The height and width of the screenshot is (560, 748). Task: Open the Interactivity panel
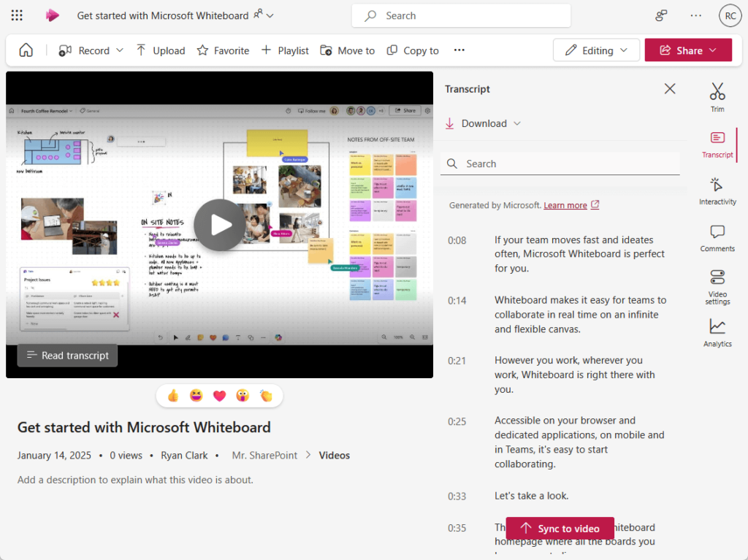pyautogui.click(x=717, y=191)
